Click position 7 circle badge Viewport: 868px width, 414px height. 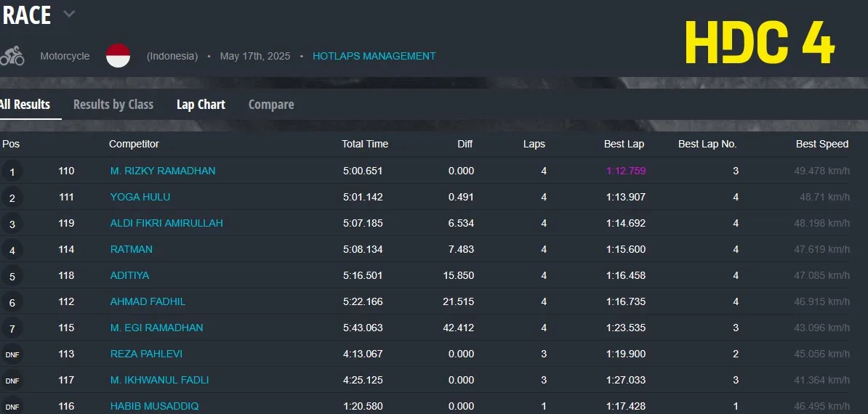12,328
